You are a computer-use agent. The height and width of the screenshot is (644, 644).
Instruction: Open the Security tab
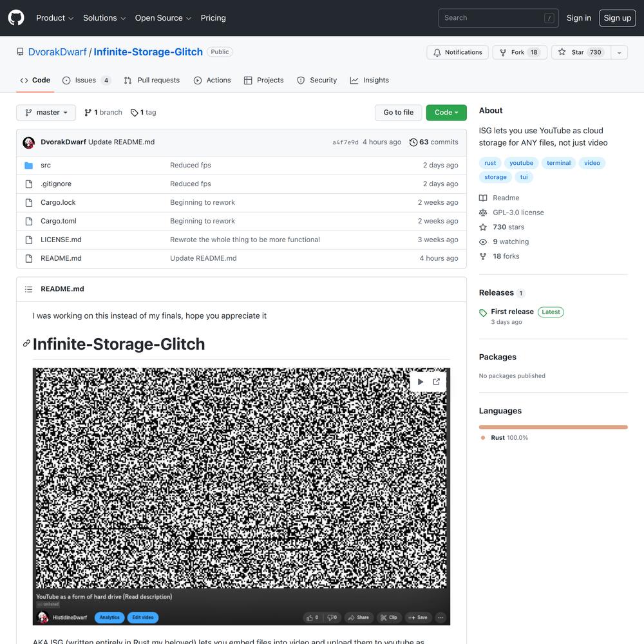pos(317,80)
